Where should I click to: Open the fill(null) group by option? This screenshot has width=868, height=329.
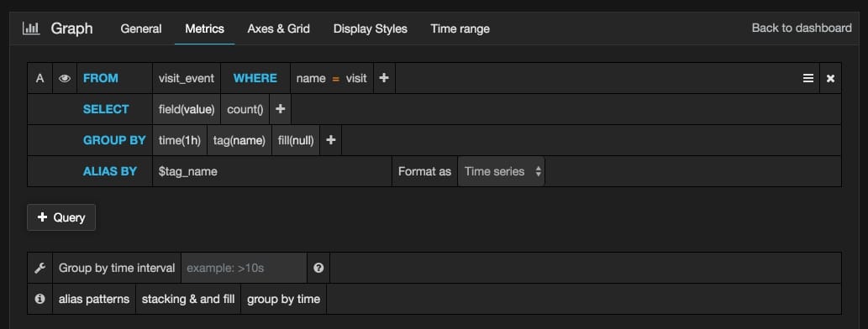coord(296,140)
